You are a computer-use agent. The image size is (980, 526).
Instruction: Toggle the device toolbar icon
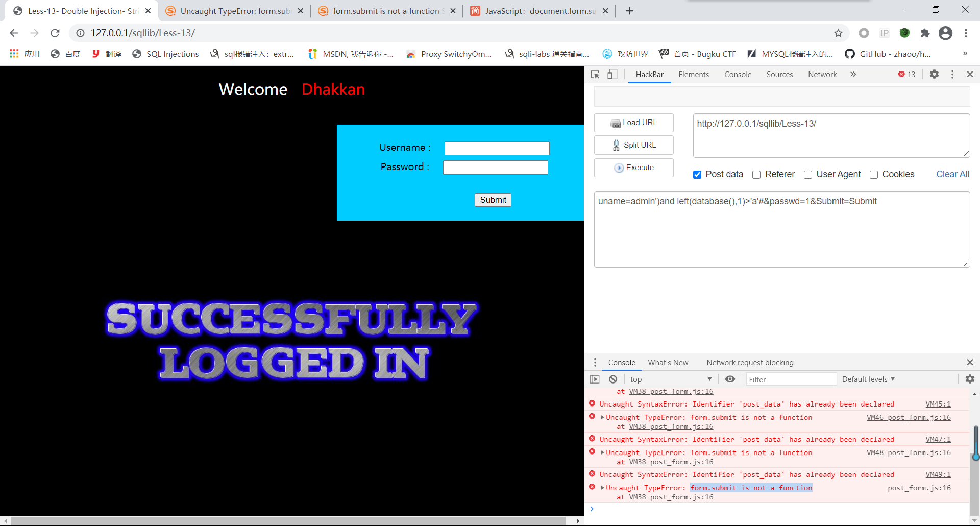pyautogui.click(x=612, y=75)
